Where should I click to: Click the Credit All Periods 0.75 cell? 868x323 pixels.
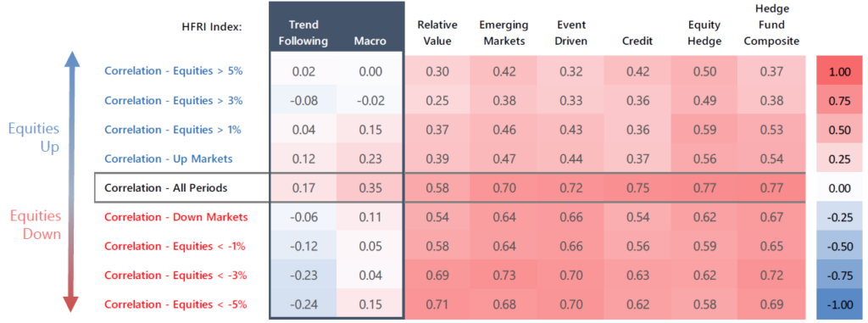(637, 188)
